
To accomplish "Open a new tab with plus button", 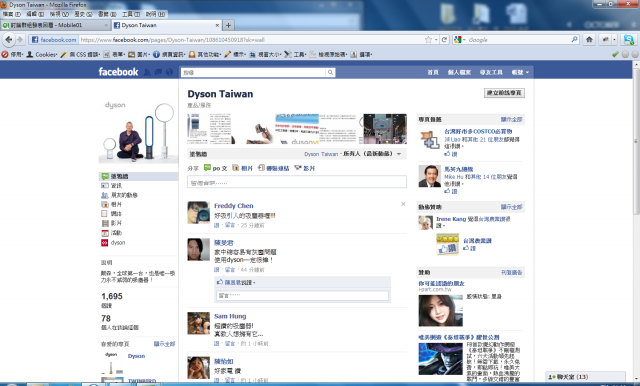I will coord(228,25).
